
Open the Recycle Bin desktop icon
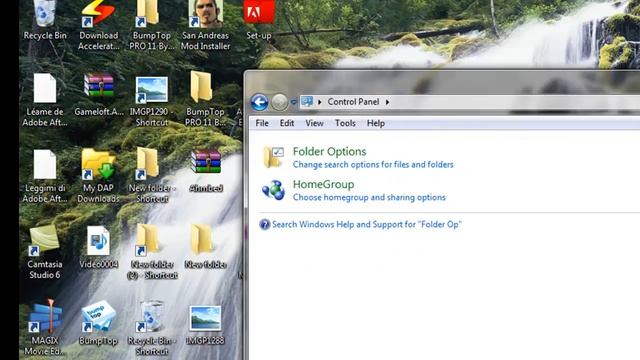[x=44, y=13]
